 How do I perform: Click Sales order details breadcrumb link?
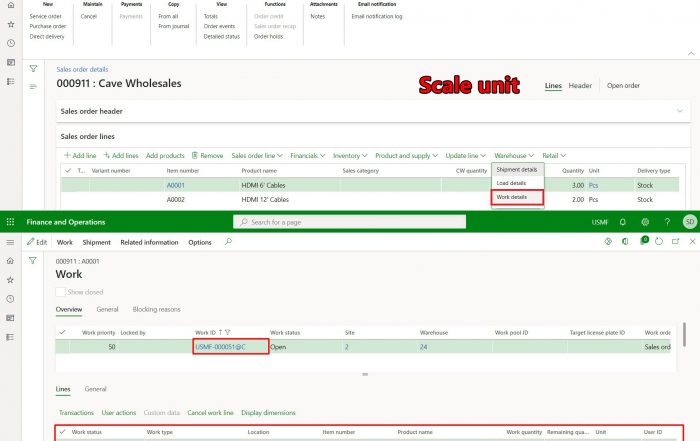coord(82,69)
